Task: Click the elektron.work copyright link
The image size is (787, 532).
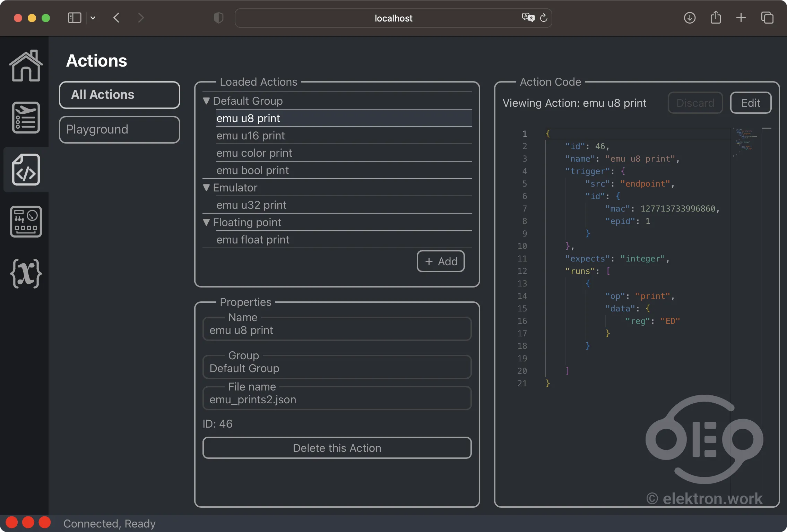Action: coord(704,499)
